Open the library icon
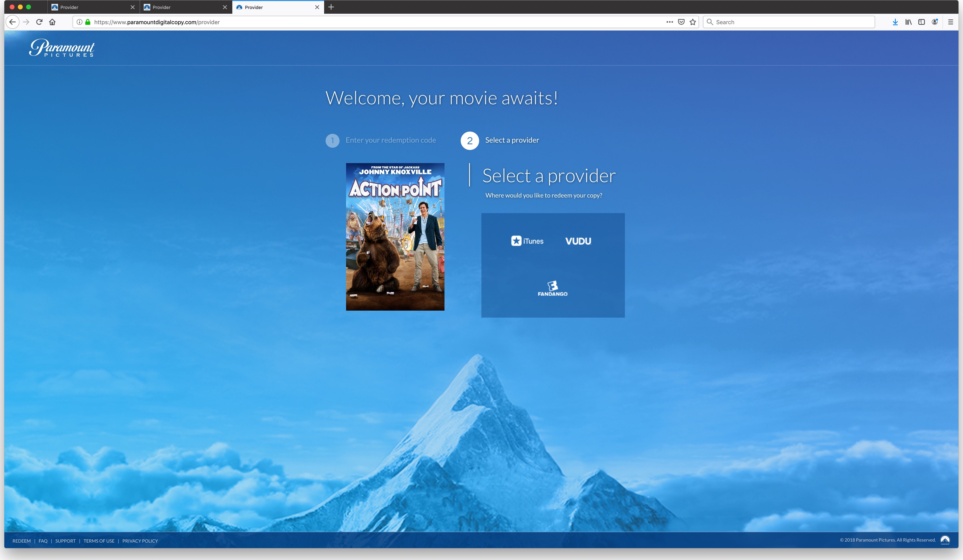Screen dimensions: 963x560 (x=908, y=22)
